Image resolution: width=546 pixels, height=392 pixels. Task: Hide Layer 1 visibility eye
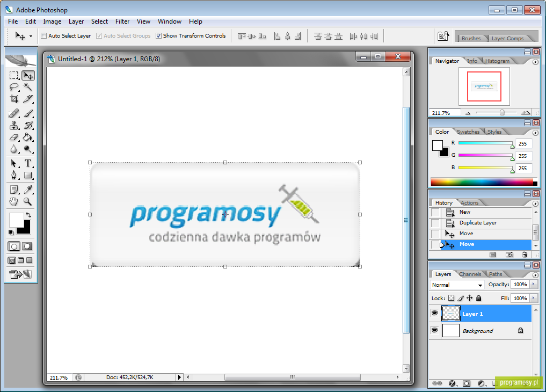[x=434, y=313]
